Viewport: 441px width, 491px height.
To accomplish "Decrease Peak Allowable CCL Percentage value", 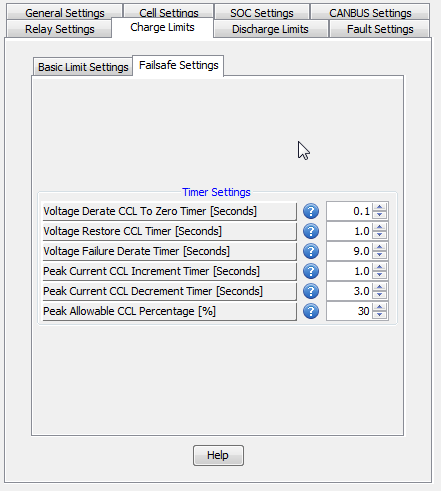I will click(379, 315).
